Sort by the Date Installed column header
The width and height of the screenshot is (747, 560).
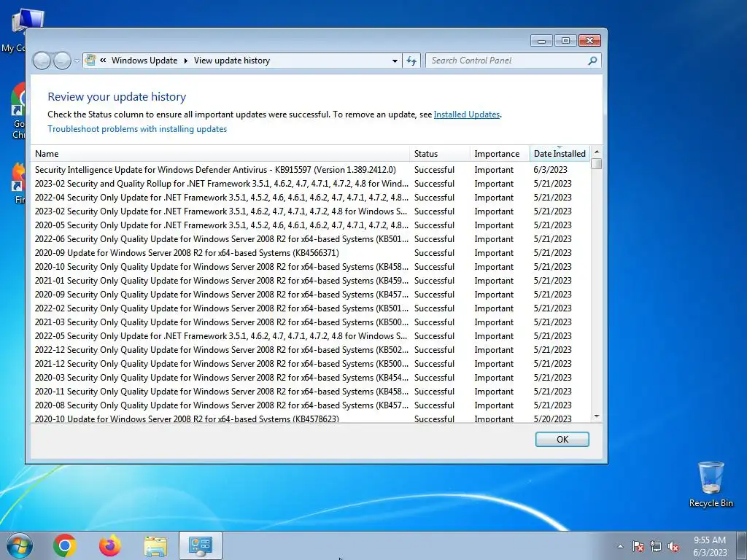560,154
